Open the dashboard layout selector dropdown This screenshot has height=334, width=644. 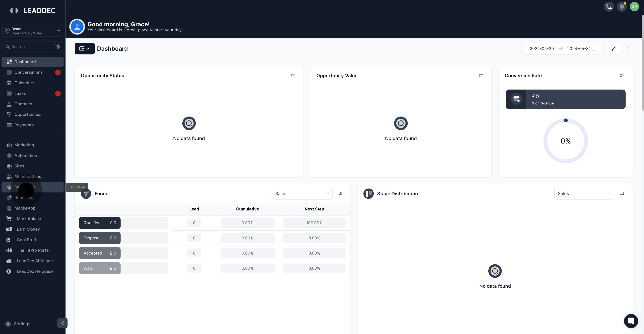(84, 48)
